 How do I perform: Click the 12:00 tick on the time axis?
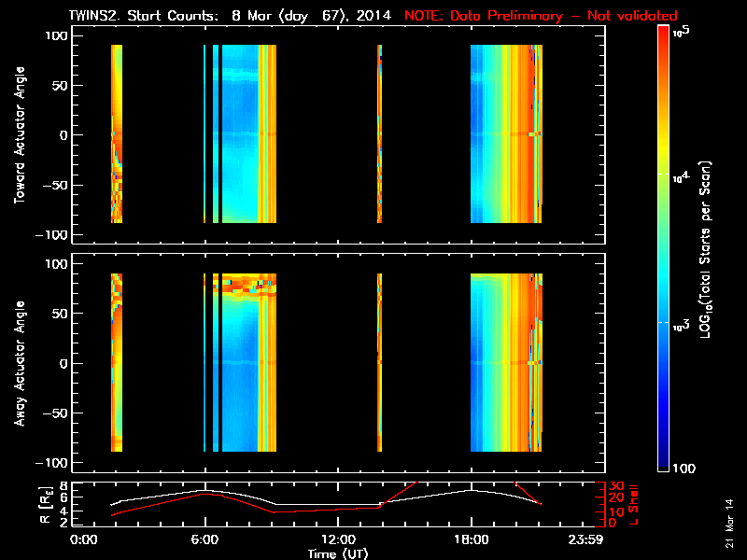(337, 539)
